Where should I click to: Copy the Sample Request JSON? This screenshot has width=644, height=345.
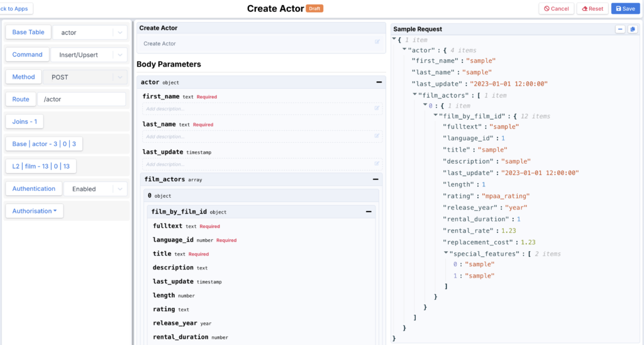pyautogui.click(x=633, y=29)
